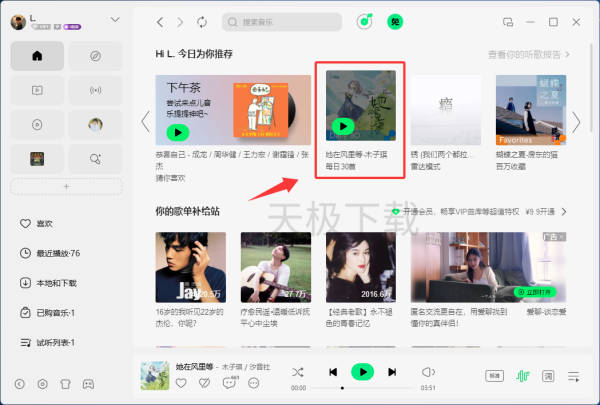Open the lyrics panel with the 词 icon
This screenshot has height=405, width=600.
[x=548, y=376]
